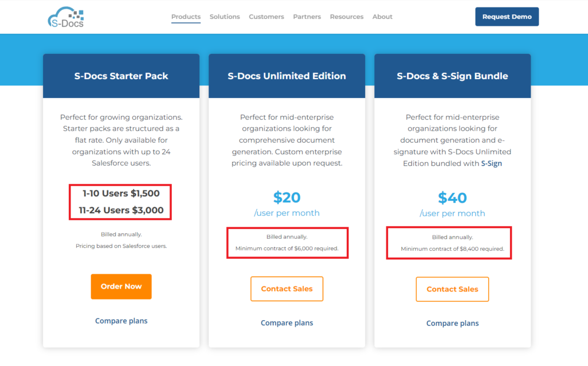
Task: Compare plans under the Starter Pack
Action: (121, 321)
